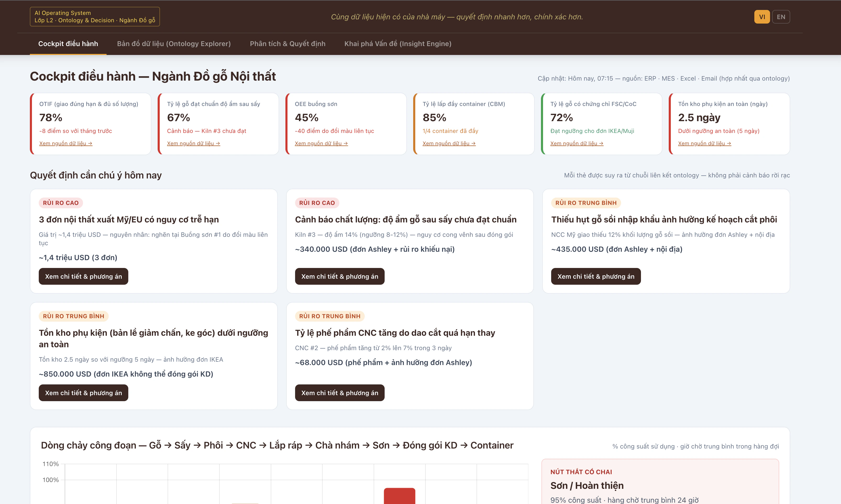Screen dimensions: 841x504
Task: View data source link under OTIF card
Action: 65,143
